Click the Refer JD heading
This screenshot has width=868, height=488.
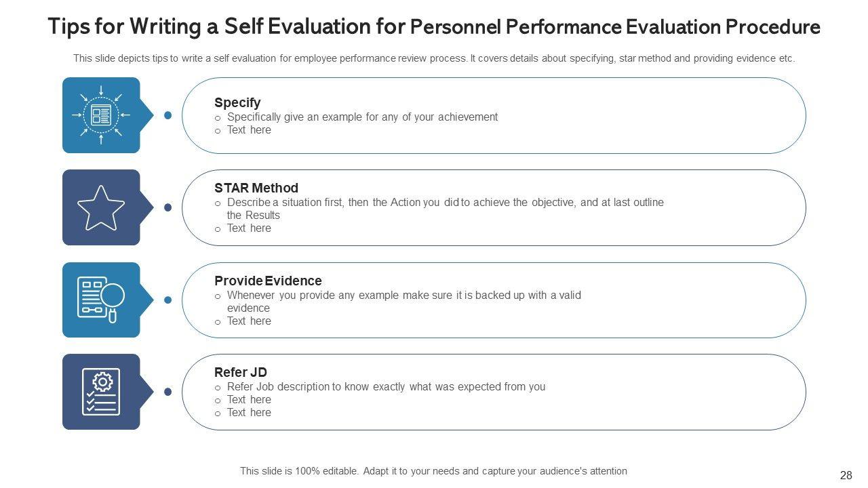[x=240, y=372]
